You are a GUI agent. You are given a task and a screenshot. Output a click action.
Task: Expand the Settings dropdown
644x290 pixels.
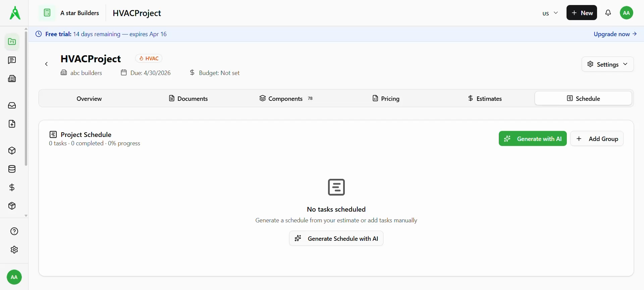607,64
